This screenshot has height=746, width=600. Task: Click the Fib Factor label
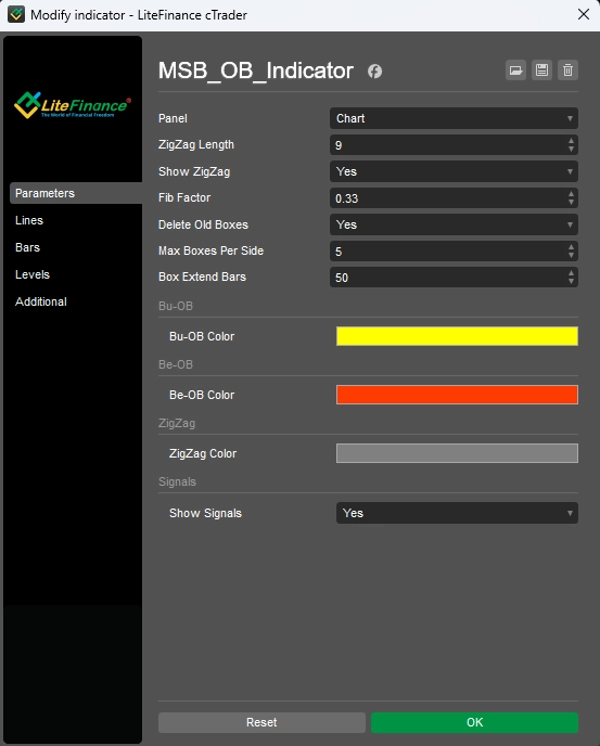pos(184,197)
